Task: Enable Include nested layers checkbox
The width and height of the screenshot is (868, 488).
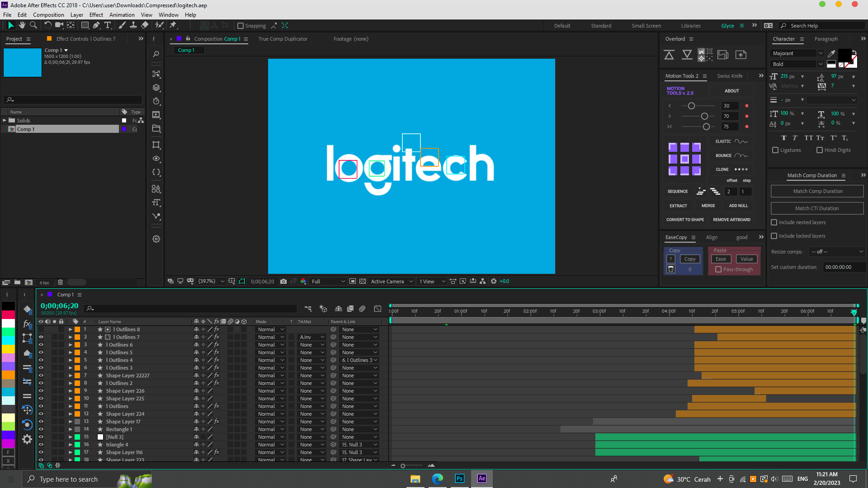Action: tap(774, 222)
